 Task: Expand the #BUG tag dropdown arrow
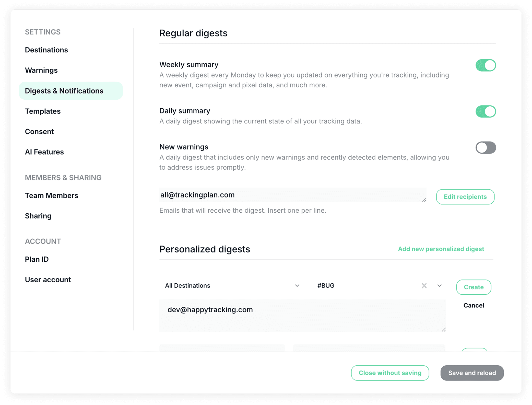click(x=439, y=286)
